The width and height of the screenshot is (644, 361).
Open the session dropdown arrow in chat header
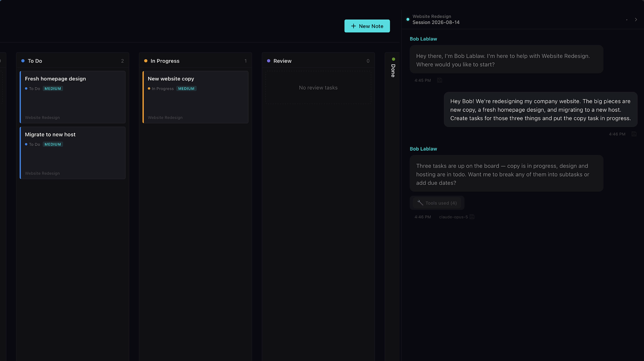[x=627, y=20]
